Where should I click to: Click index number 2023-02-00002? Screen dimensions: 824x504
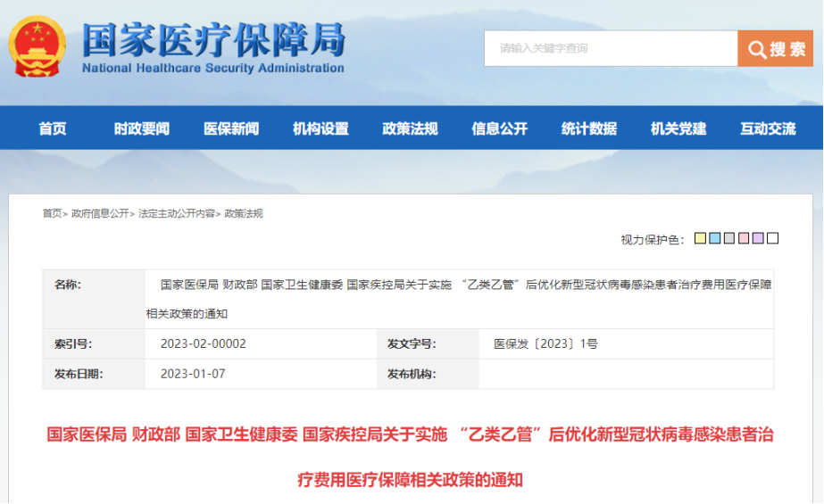[x=203, y=343]
